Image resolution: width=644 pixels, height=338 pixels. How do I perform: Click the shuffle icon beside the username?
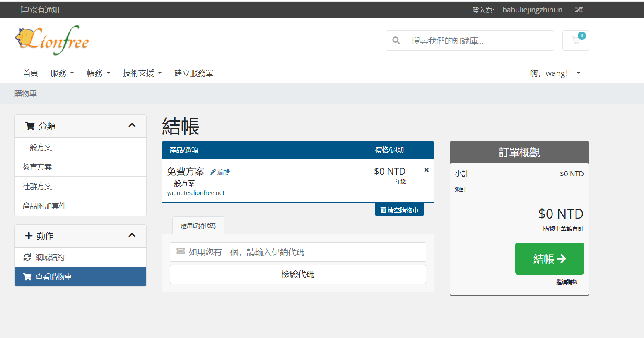tap(579, 10)
